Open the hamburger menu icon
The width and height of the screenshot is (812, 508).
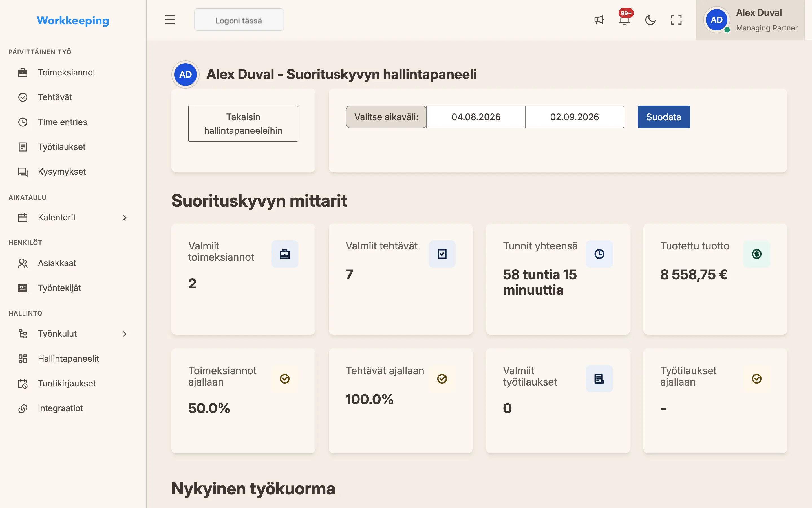(x=170, y=20)
